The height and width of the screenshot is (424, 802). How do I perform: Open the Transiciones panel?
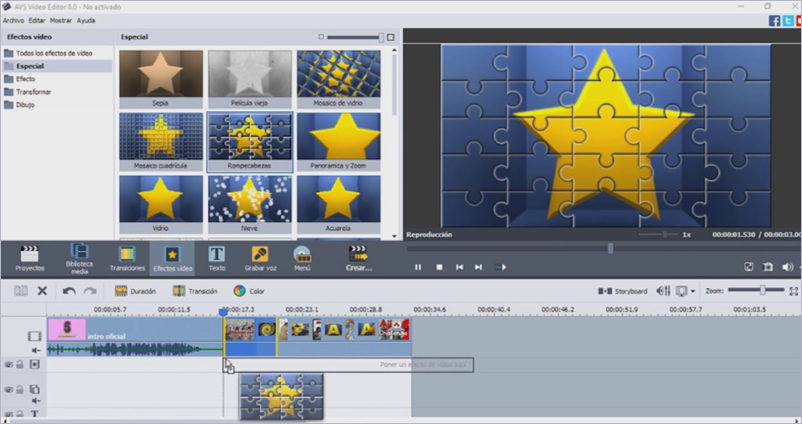point(127,258)
